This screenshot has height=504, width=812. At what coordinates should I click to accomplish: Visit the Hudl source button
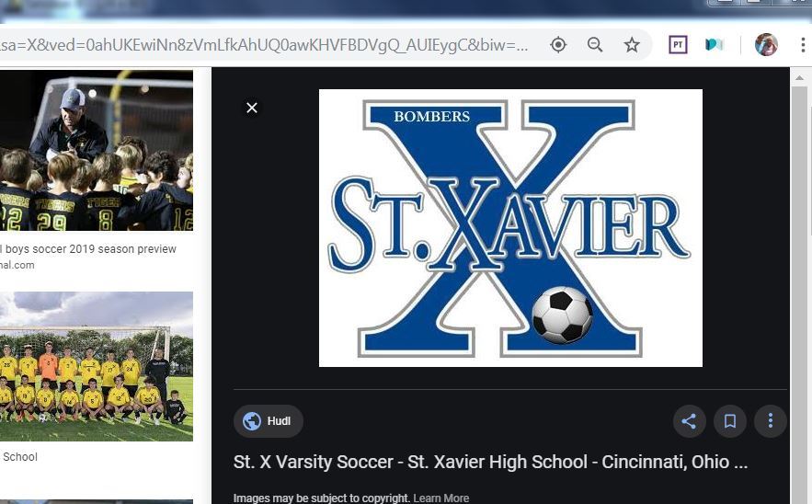[x=268, y=421]
